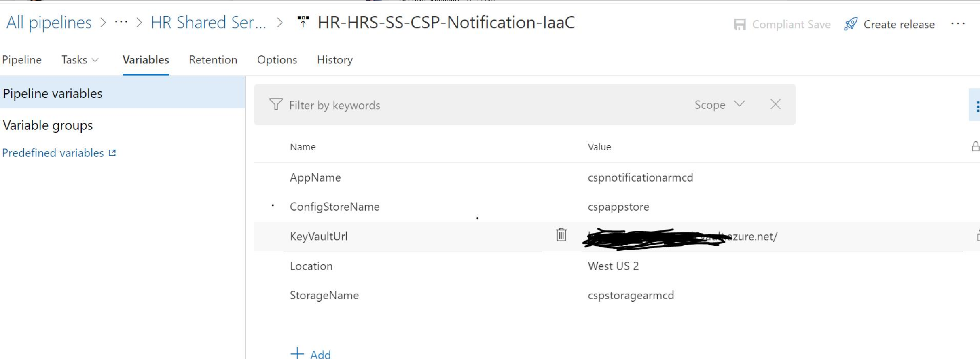Select the ConfigStoreName variable name
980x359 pixels.
(x=334, y=207)
